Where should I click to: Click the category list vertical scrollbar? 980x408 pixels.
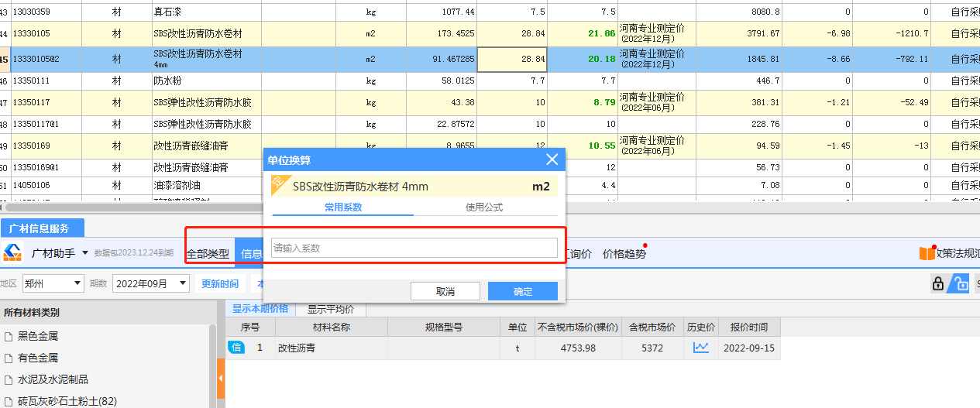click(x=212, y=365)
